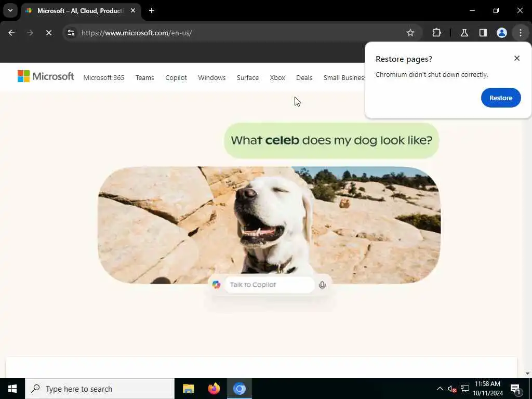View site information icon in address bar

click(x=71, y=33)
